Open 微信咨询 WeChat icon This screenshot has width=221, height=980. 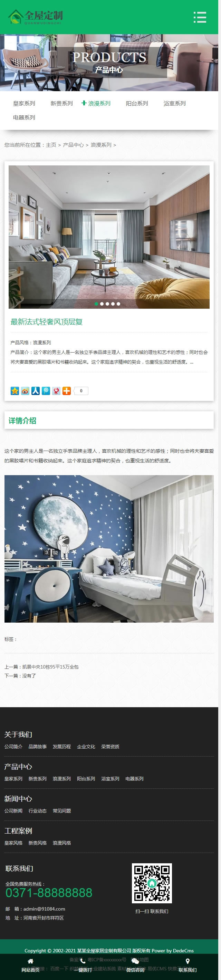coord(135,961)
